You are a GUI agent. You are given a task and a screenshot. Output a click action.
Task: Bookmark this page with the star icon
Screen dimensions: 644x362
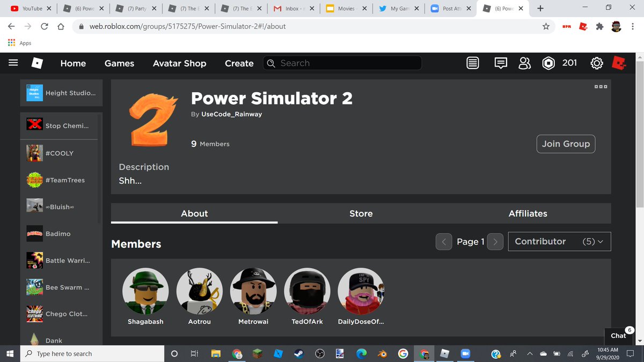(546, 26)
